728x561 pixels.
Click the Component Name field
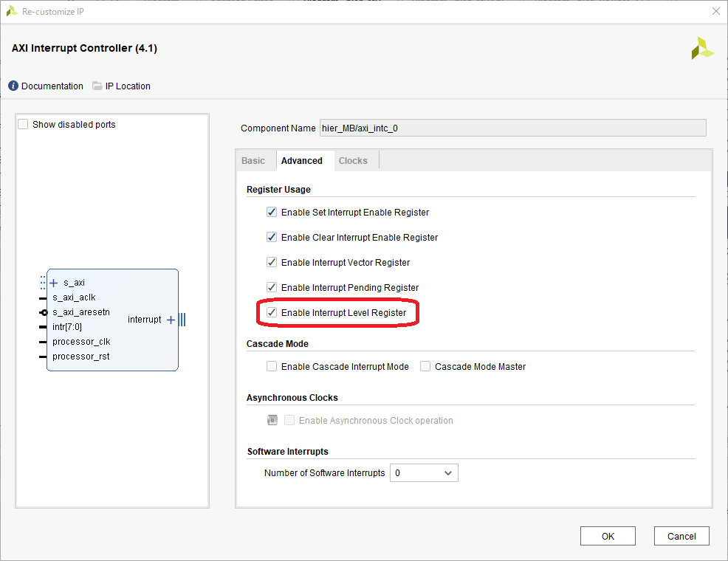pos(513,128)
